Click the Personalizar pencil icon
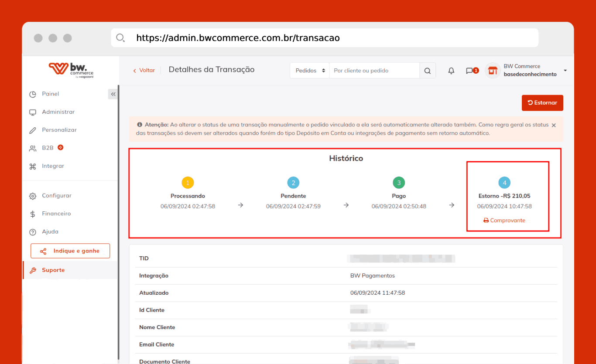 33,130
